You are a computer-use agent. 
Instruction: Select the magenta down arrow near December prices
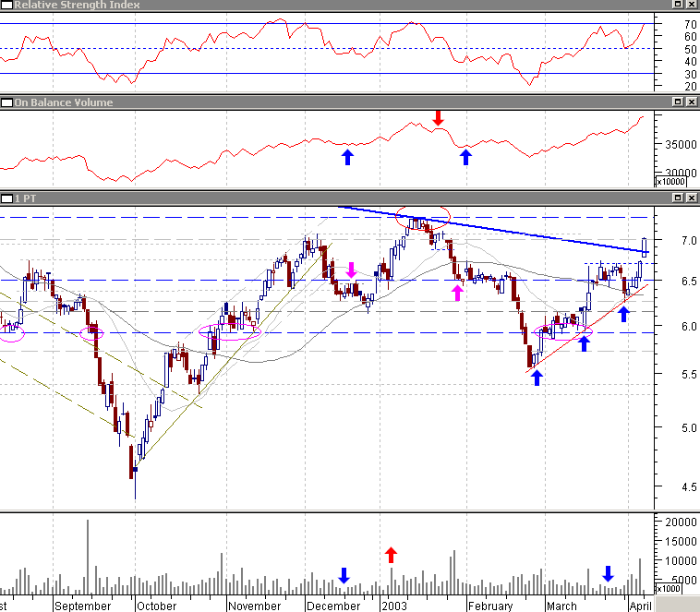(351, 270)
